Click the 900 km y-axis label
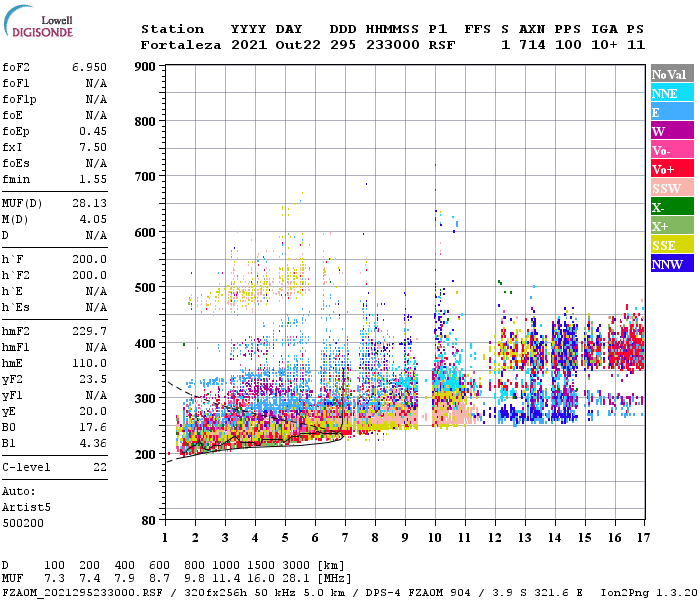The height and width of the screenshot is (600, 700). tap(146, 67)
